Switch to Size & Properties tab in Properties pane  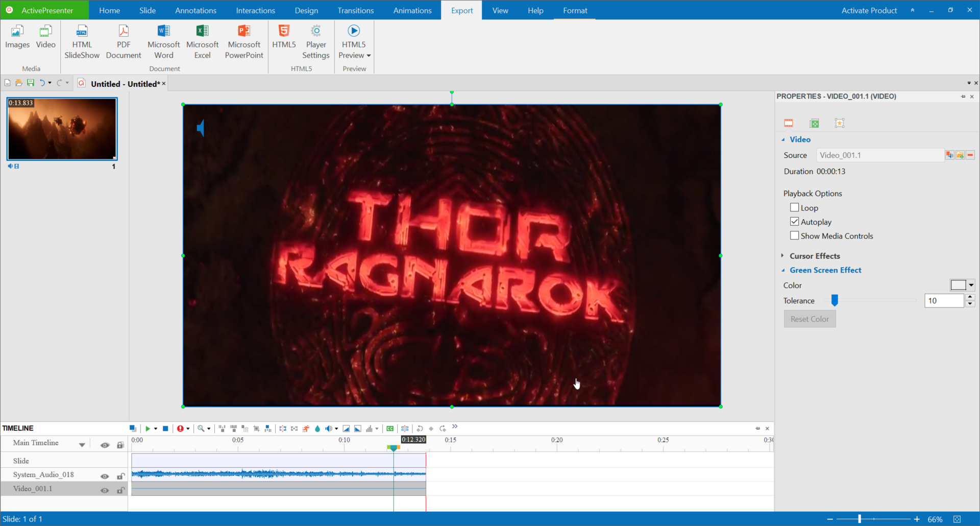[x=814, y=123]
